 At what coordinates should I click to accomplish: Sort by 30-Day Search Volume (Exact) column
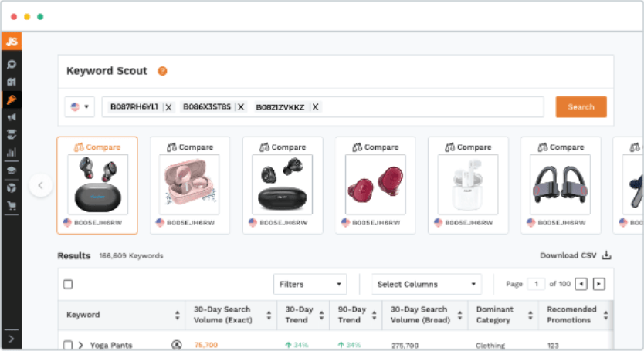[269, 315]
